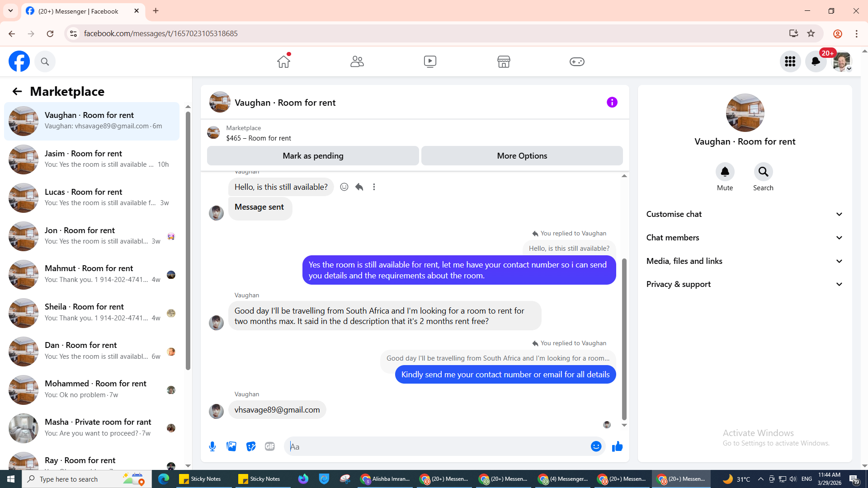The height and width of the screenshot is (488, 868).
Task: Open Jon · Room for rent conversation
Action: 92,236
